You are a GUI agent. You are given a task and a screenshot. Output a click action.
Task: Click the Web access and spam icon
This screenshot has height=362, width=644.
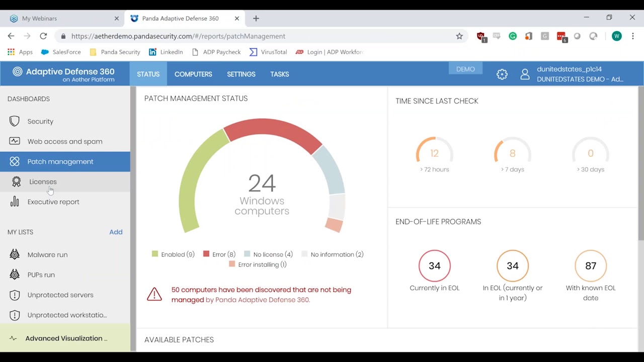[15, 141]
